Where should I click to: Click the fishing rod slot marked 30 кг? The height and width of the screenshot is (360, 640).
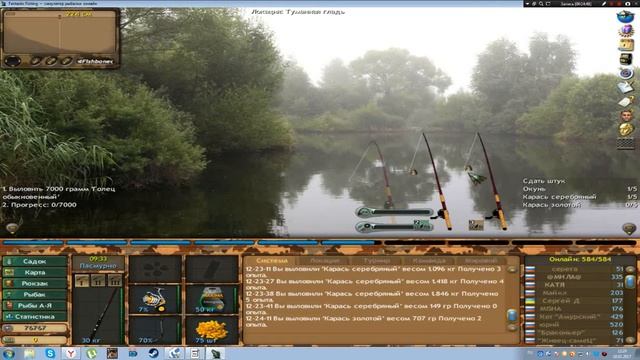coord(98,316)
